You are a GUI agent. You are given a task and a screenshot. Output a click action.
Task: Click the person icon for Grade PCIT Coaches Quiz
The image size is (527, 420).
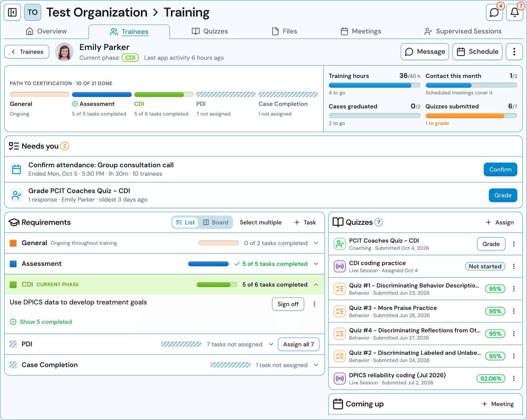pos(16,195)
